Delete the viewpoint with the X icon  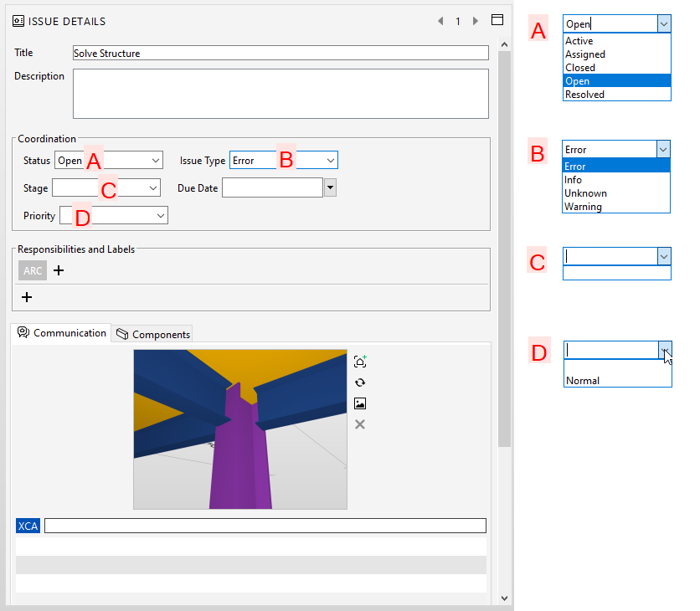(x=360, y=424)
